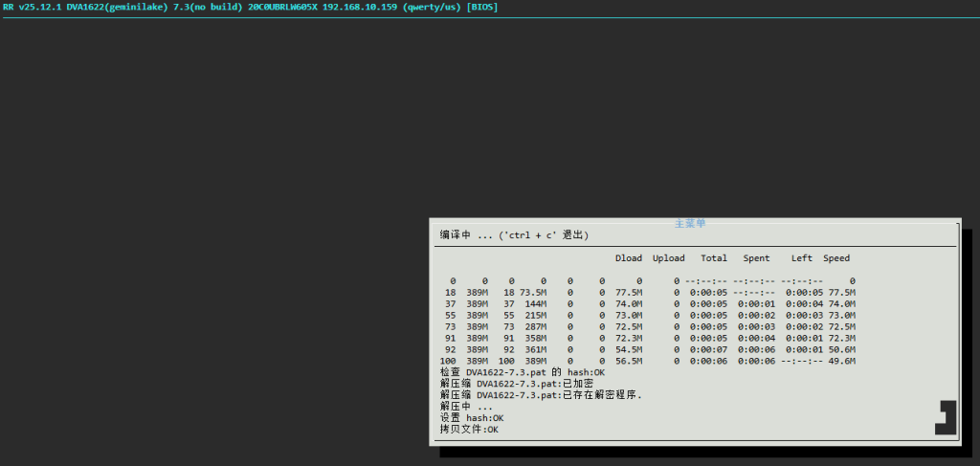
Task: Click the Speed column header
Action: (x=836, y=258)
